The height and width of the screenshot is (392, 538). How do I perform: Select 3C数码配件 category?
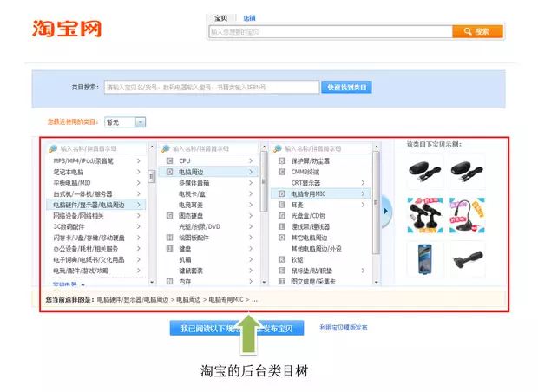coord(96,226)
